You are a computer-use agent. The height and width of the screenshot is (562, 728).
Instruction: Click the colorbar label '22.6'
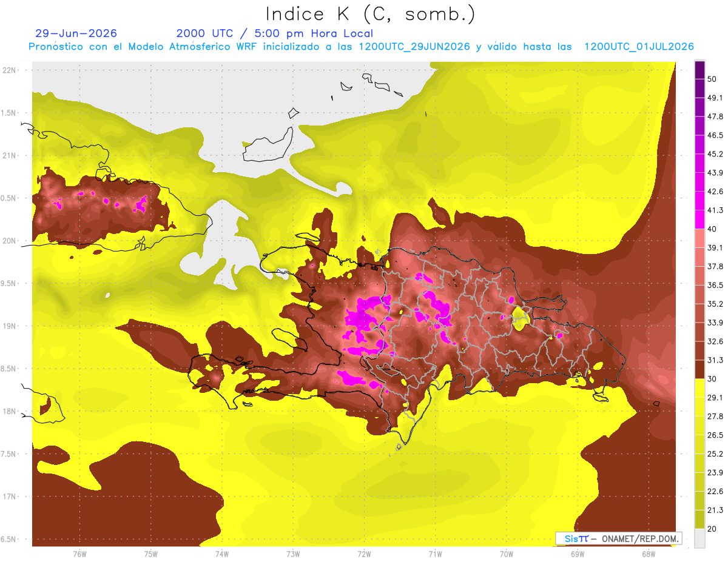715,492
